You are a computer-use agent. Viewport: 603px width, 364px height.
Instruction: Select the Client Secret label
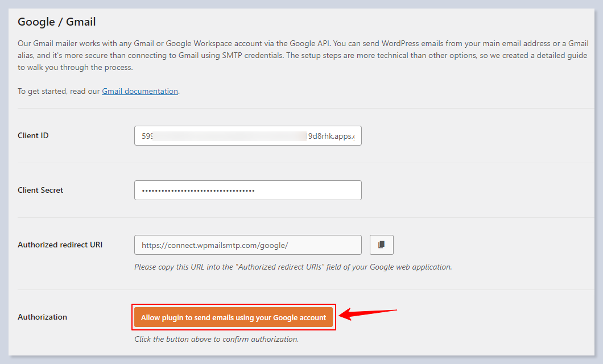tap(40, 191)
